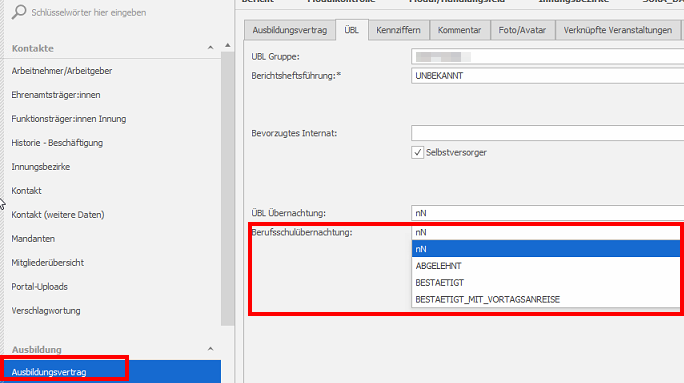This screenshot has width=684, height=383.
Task: Click the sidebar vertical scrollbar thumb
Action: (227, 188)
